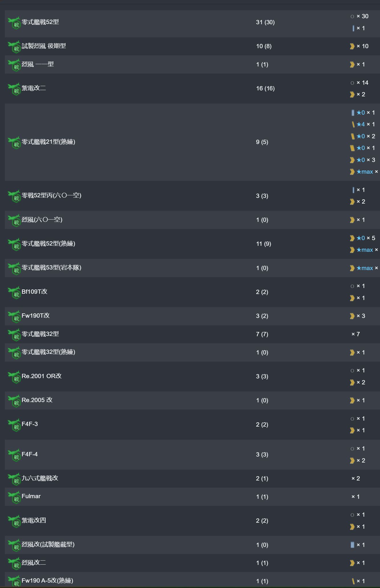Click the gold chevron icon in 烈風 一一型 row
Image resolution: width=380 pixels, height=588 pixels.
point(352,65)
